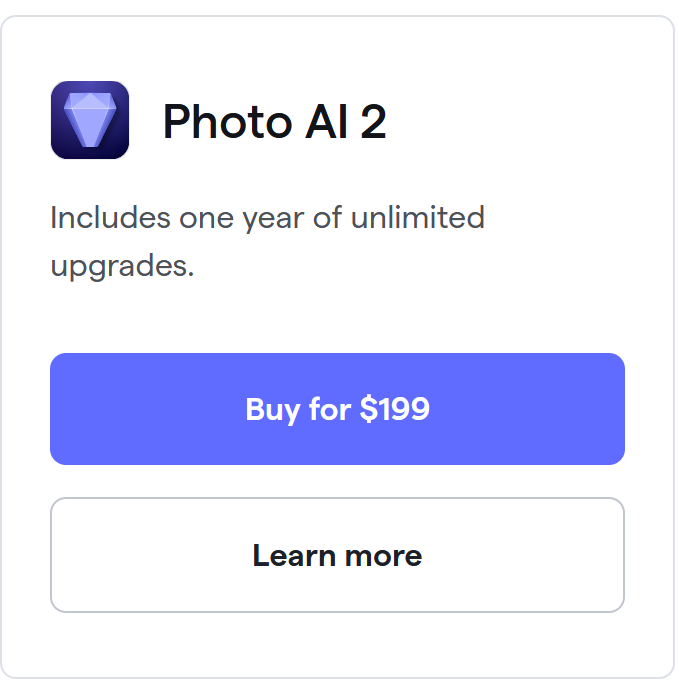The width and height of the screenshot is (679, 680).
Task: Click the Photo AI 2 heading
Action: click(274, 122)
